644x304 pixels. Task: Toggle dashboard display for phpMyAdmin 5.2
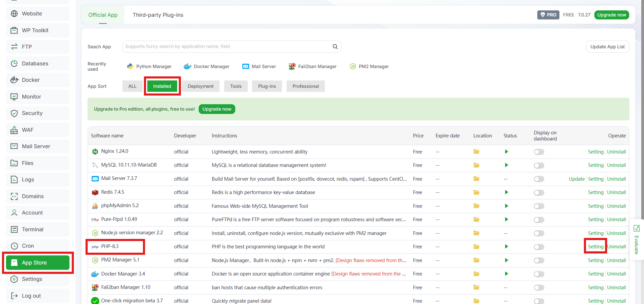click(539, 206)
